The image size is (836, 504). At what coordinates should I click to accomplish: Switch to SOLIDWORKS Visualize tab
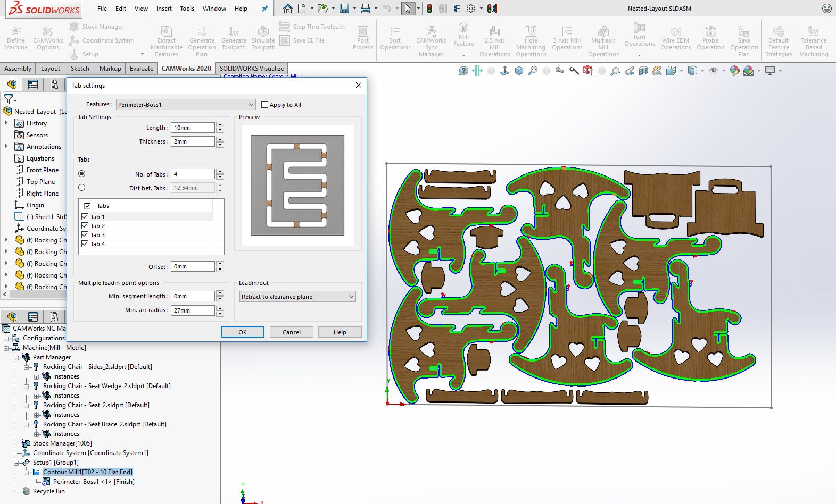[252, 69]
